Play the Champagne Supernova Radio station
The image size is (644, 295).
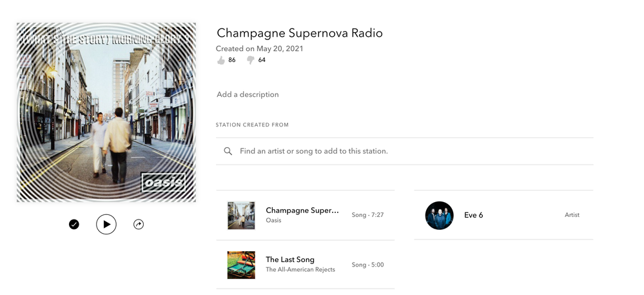tap(106, 224)
